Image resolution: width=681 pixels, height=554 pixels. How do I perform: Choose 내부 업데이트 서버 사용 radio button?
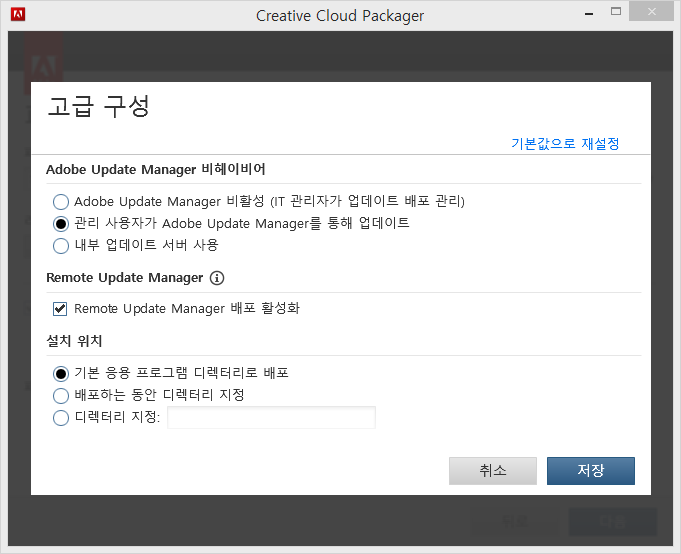(x=61, y=246)
